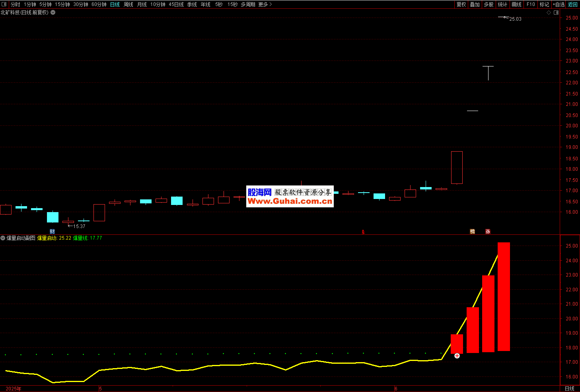Select the 5分钟 period

(x=45, y=4)
